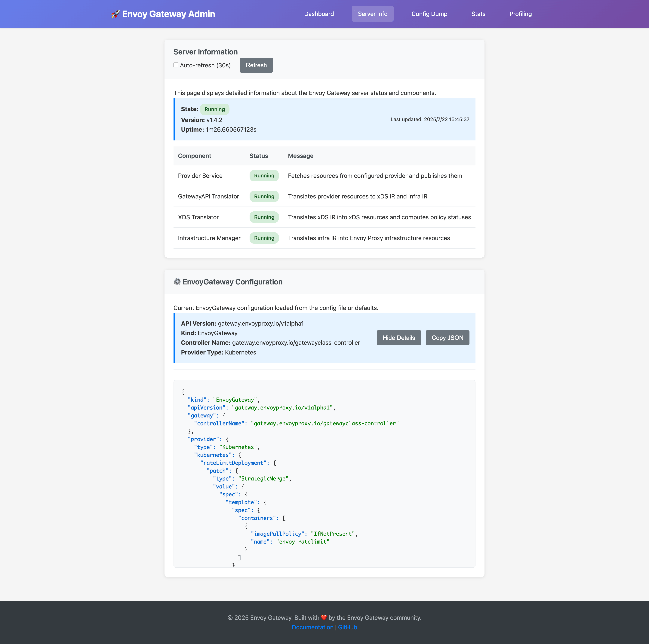649x644 pixels.
Task: Click the GatewayAPI Translator Running badge
Action: click(264, 196)
